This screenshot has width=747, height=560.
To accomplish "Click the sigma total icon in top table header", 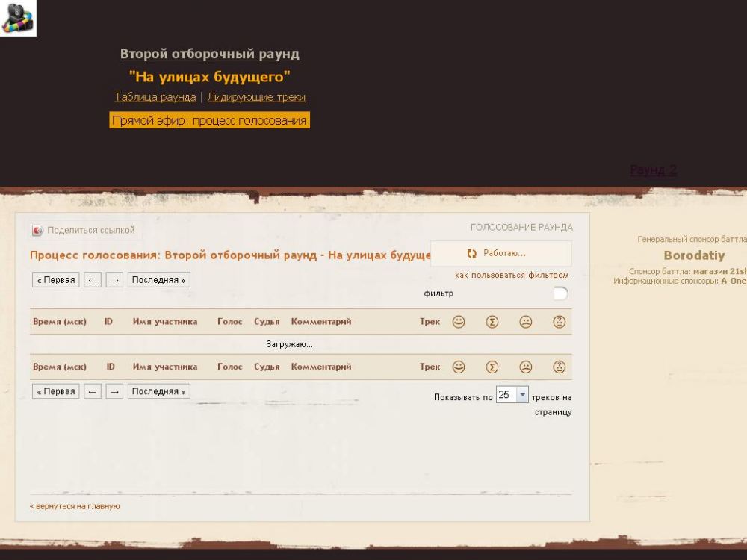I will tap(492, 322).
